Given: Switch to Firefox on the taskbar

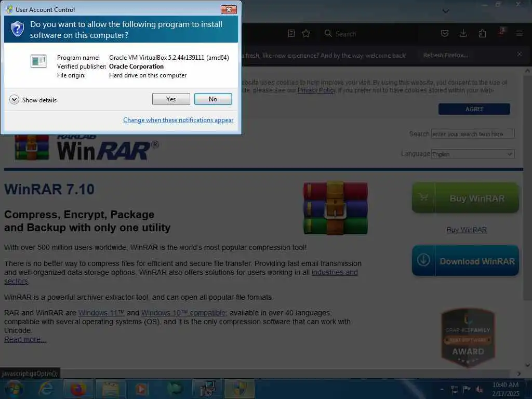Looking at the screenshot, I should 78,389.
